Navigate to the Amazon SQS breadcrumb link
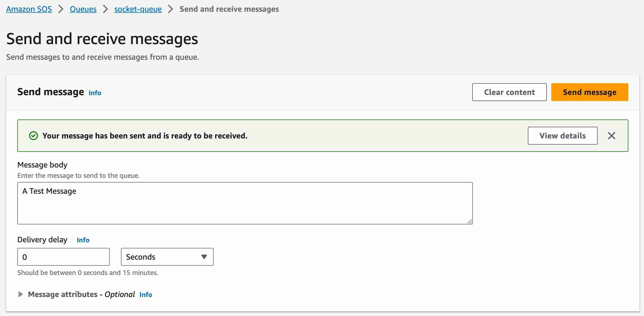 coord(29,9)
